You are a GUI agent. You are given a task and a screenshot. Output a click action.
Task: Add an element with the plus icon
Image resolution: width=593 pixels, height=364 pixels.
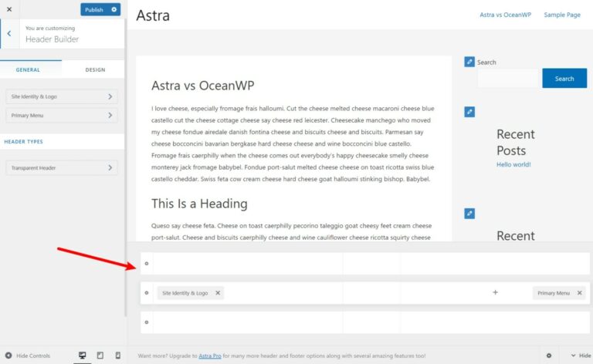click(x=495, y=292)
